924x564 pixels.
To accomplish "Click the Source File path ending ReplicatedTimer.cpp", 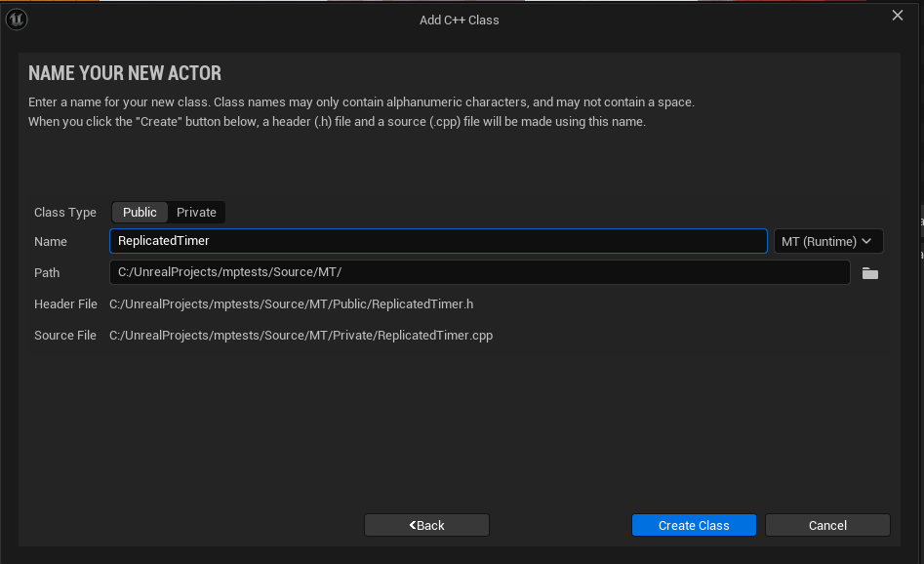I will coord(301,336).
